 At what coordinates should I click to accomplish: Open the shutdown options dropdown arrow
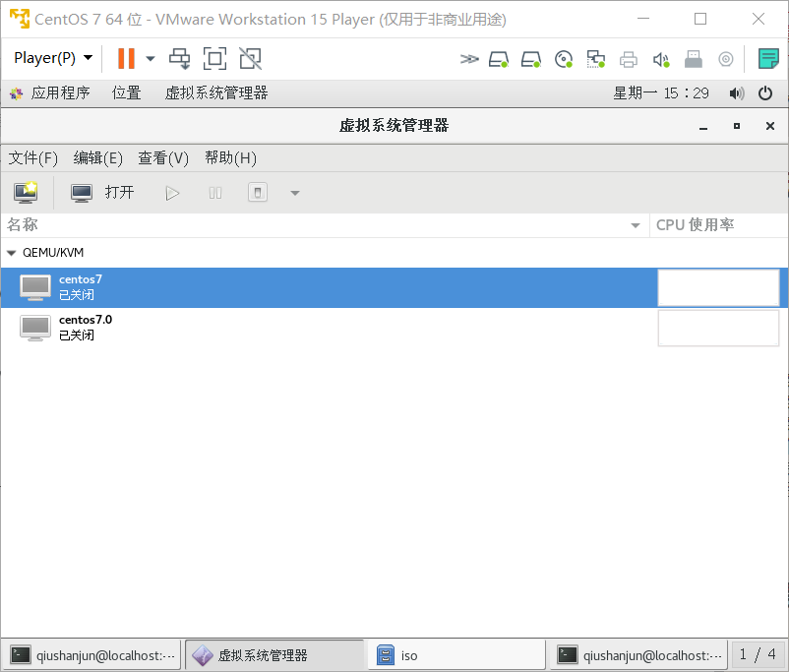292,192
